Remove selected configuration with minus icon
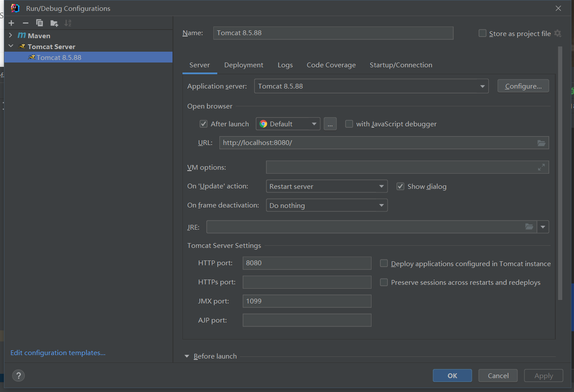This screenshot has height=392, width=574. [x=26, y=23]
